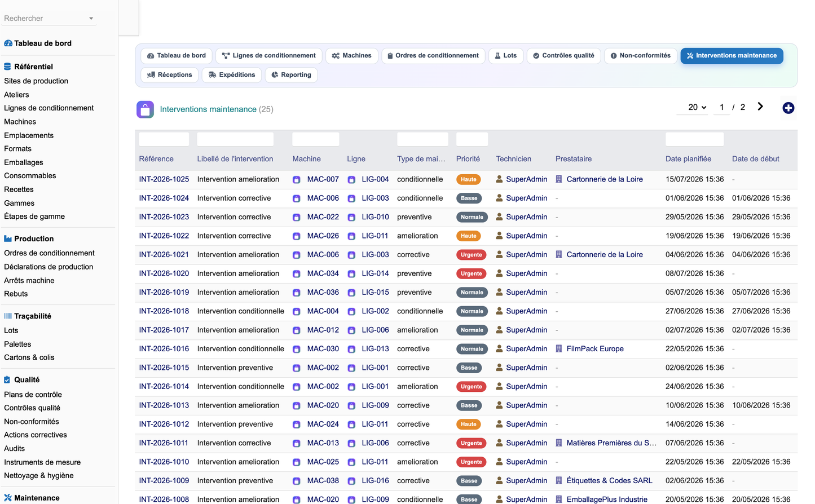Switch to Tableau de bord tab
Image resolution: width=815 pixels, height=504 pixels.
point(177,56)
